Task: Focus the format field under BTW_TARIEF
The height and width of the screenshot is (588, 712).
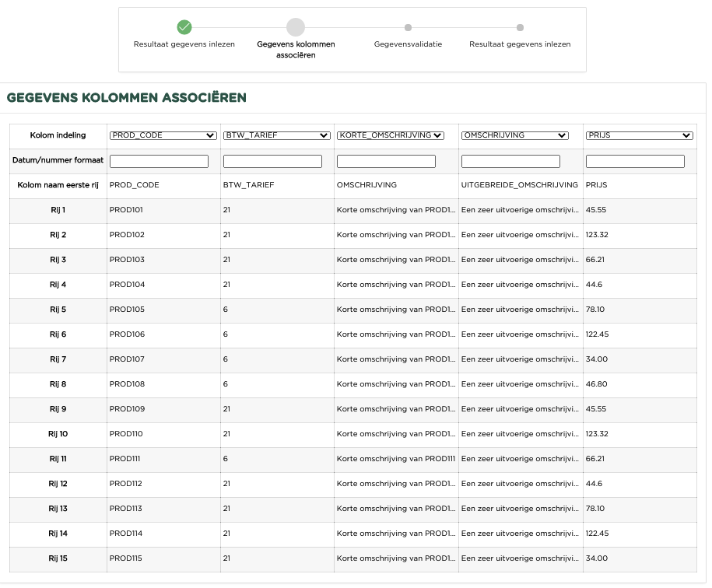Action: click(272, 162)
